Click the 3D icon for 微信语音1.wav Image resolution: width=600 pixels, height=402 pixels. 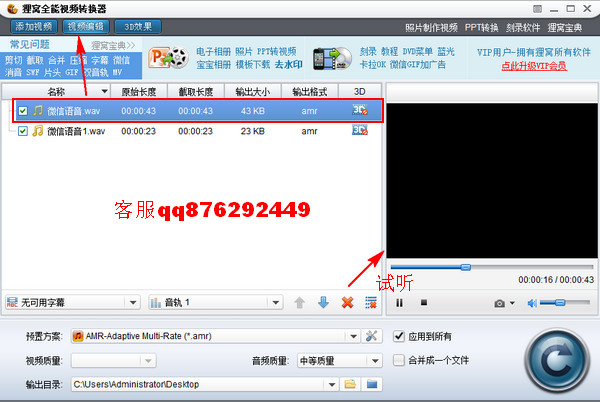point(360,130)
